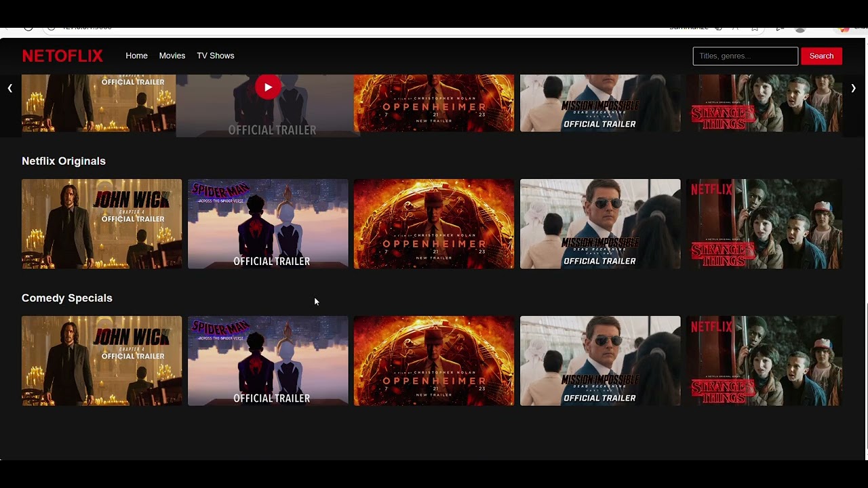Open Mission Impossible thumbnail in the arrow carousel row
Viewport: 868px width, 488px height.
coord(600,103)
